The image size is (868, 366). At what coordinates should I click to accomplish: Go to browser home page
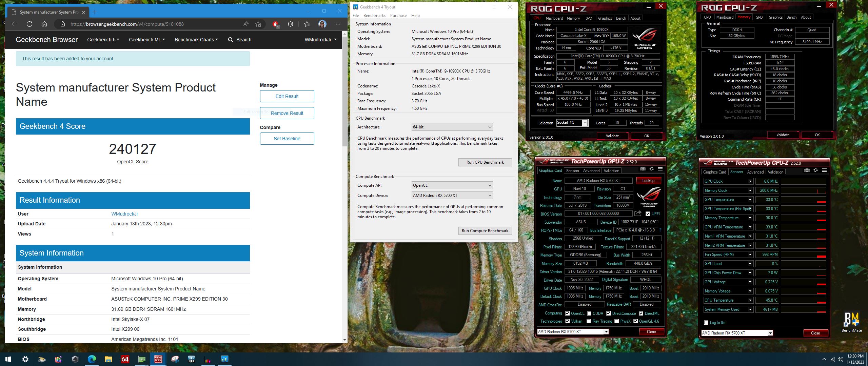(44, 24)
